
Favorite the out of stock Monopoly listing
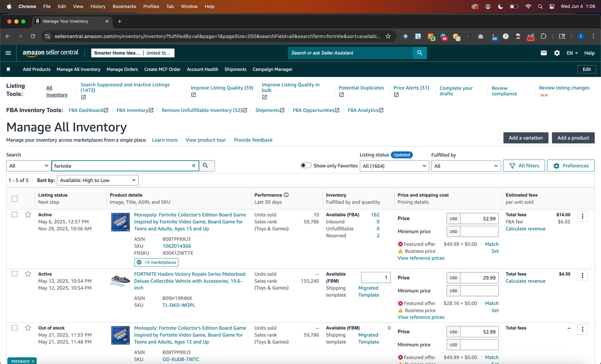click(28, 328)
